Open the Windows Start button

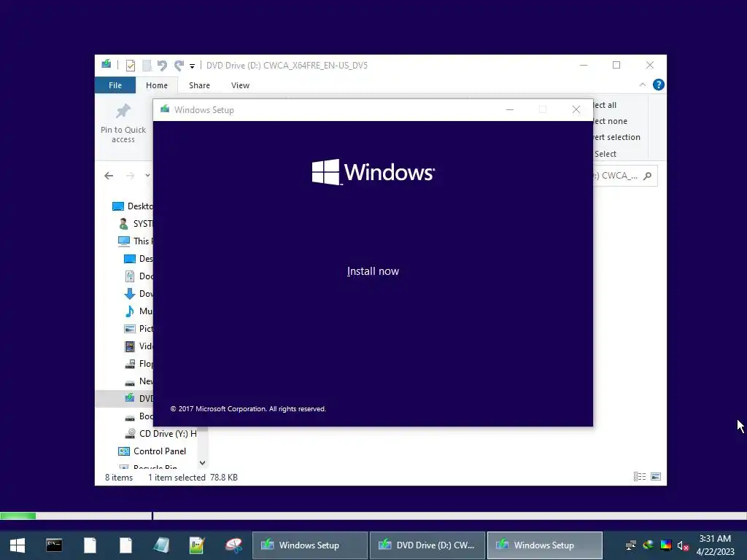click(x=18, y=545)
